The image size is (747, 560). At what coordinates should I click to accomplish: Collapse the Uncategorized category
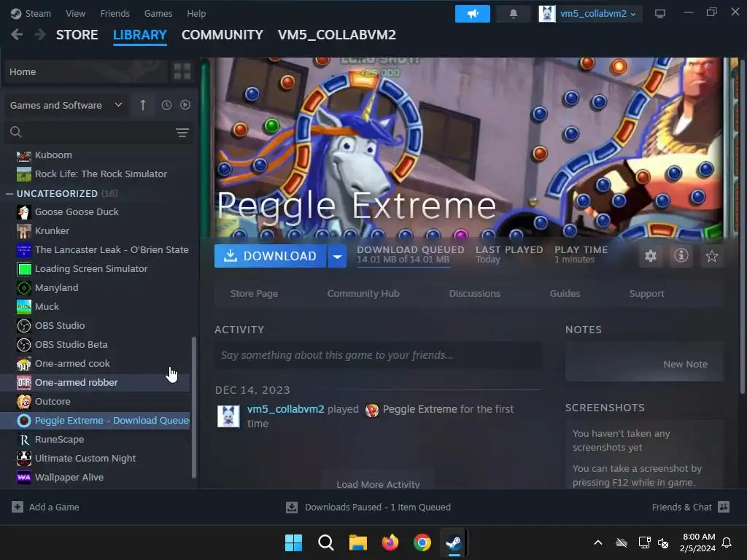tap(9, 194)
